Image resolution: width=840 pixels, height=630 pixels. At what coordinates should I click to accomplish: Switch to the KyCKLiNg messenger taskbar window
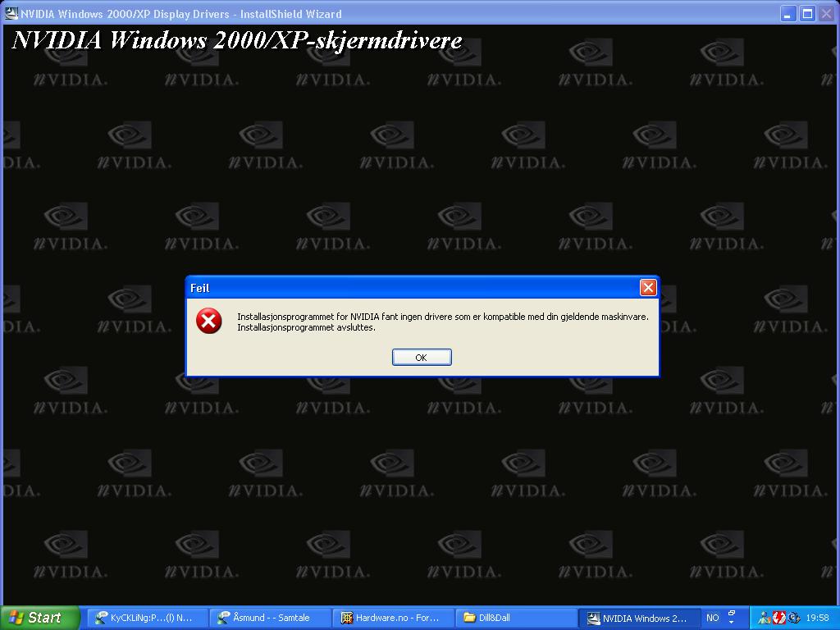pos(146,618)
